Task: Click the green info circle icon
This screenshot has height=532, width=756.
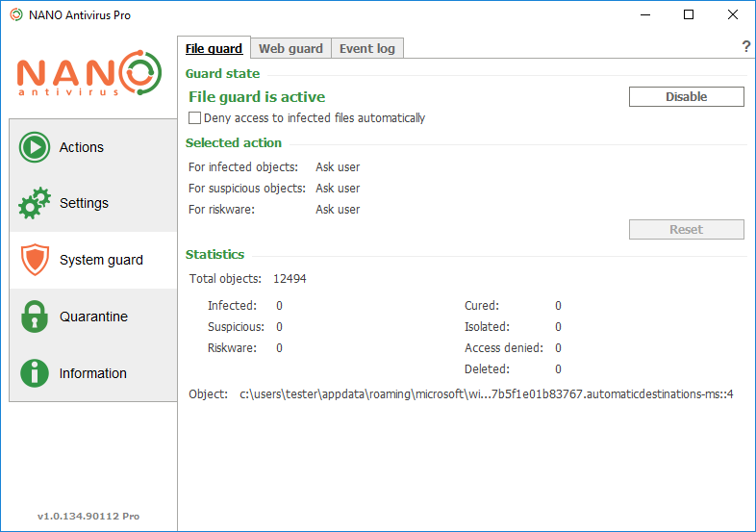Action: [x=35, y=373]
